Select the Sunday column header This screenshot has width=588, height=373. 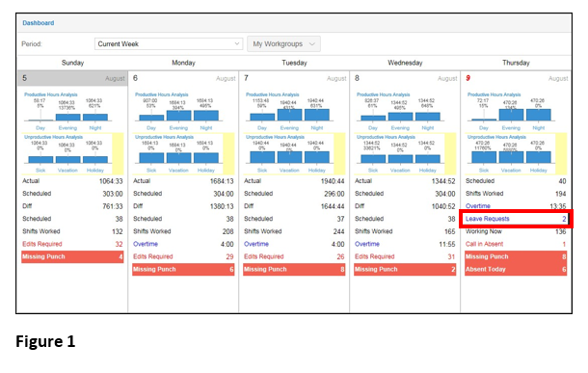(x=72, y=63)
